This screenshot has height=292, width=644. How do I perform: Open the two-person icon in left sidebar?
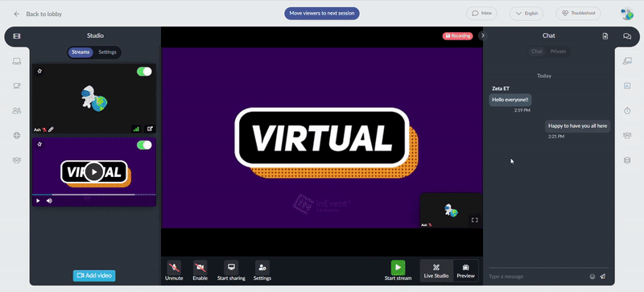16,110
